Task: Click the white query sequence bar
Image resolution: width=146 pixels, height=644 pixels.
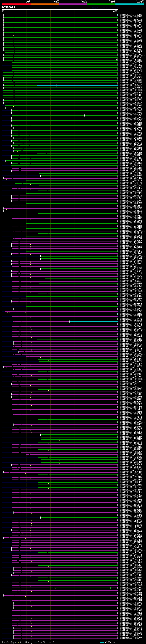Action: pyautogui.click(x=60, y=10)
